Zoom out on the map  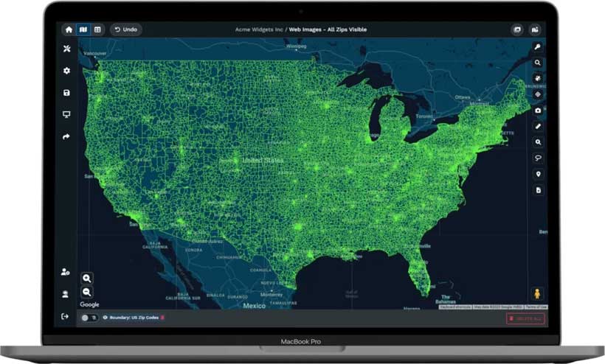pyautogui.click(x=87, y=292)
